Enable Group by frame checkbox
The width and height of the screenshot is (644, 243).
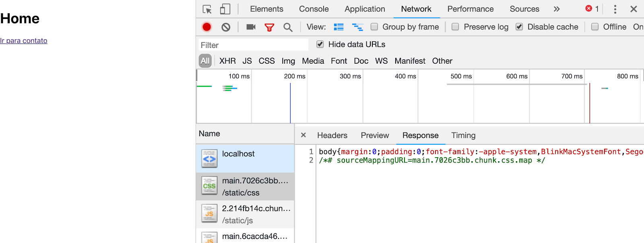click(374, 27)
